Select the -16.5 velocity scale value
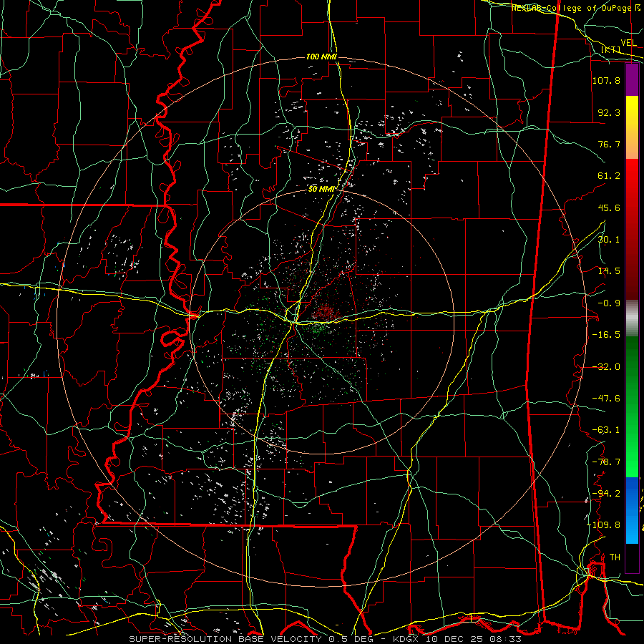 [606, 335]
